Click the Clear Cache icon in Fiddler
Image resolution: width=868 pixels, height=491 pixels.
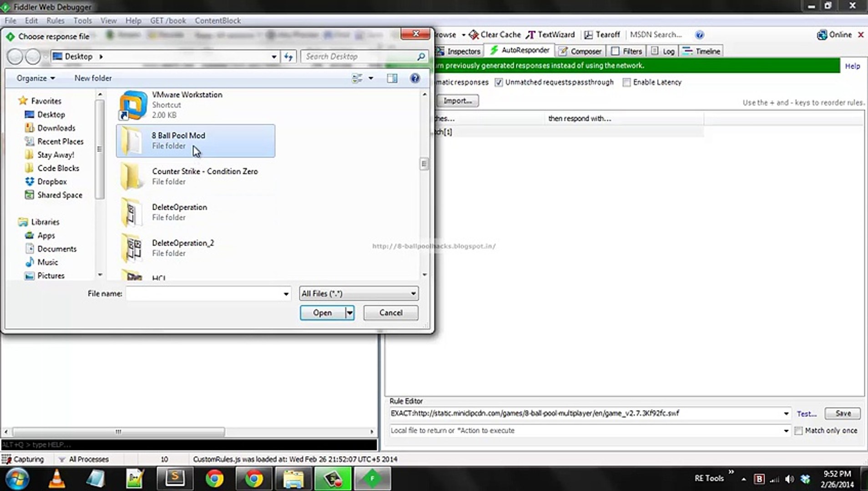pos(474,35)
